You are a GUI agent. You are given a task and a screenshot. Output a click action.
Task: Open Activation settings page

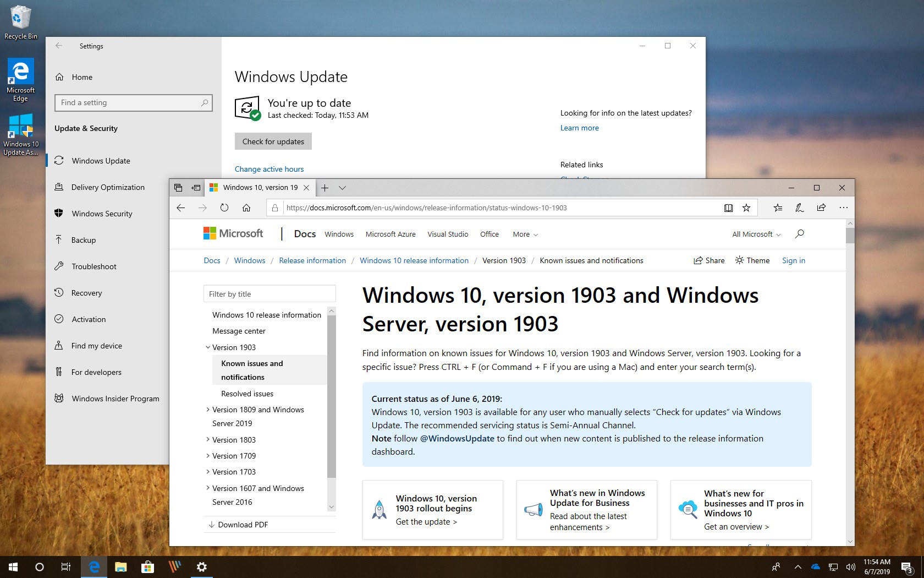tap(89, 319)
